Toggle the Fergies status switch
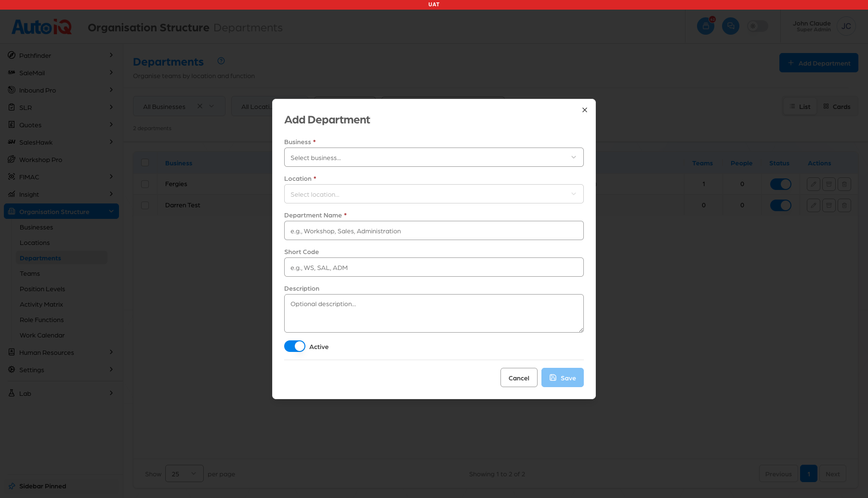The image size is (868, 498). (781, 184)
